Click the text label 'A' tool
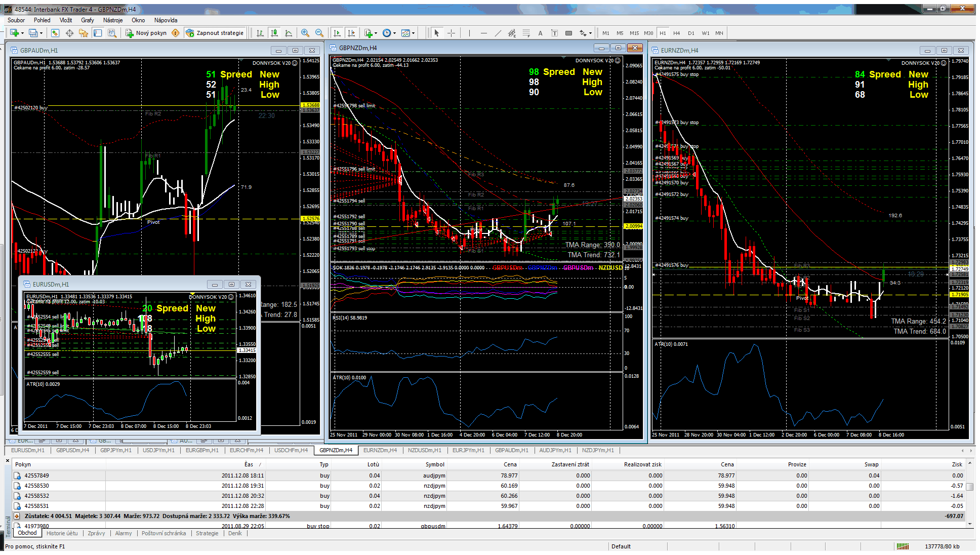 (540, 33)
